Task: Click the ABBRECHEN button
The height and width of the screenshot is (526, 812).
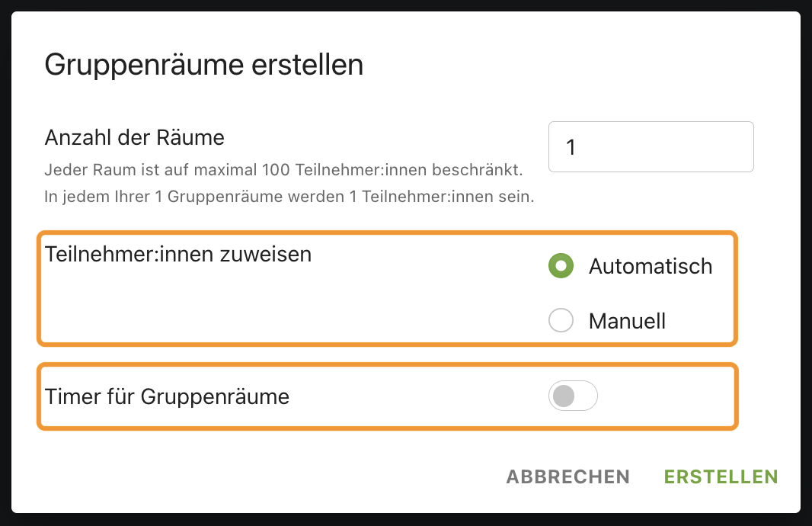Action: pyautogui.click(x=568, y=476)
